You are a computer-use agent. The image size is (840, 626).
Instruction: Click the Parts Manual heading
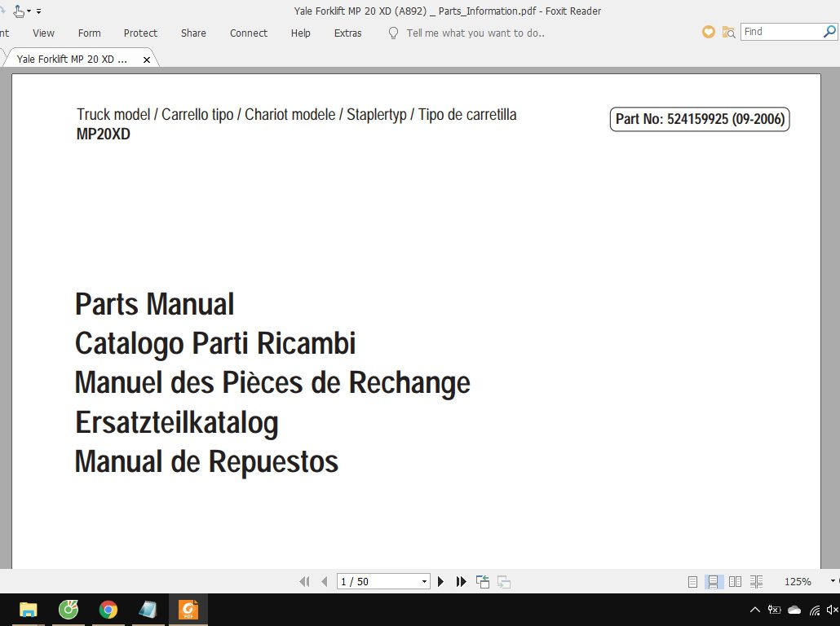click(x=155, y=304)
